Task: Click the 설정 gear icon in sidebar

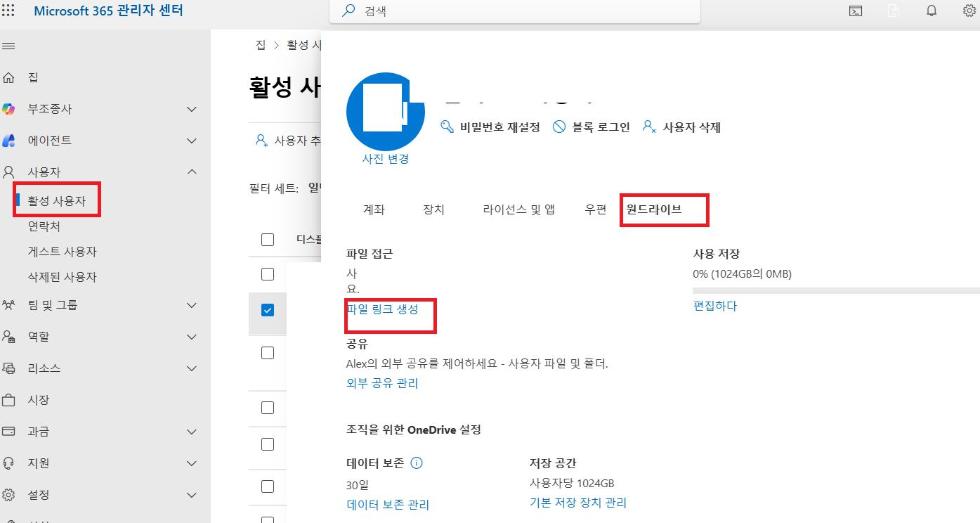Action: (x=9, y=495)
